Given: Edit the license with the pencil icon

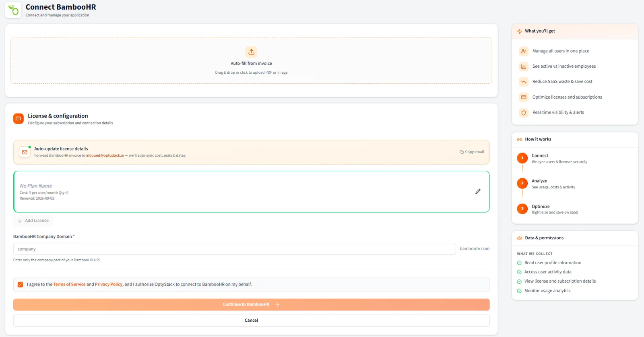Looking at the screenshot, I should (x=478, y=192).
